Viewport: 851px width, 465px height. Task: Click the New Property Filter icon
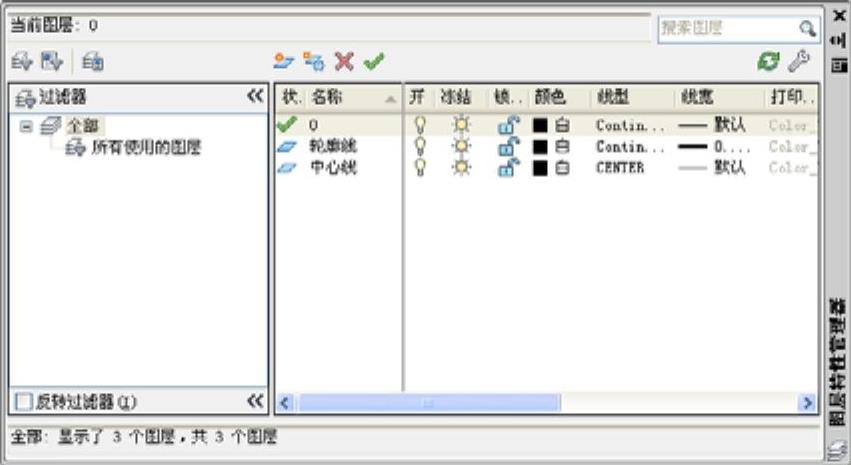click(22, 61)
